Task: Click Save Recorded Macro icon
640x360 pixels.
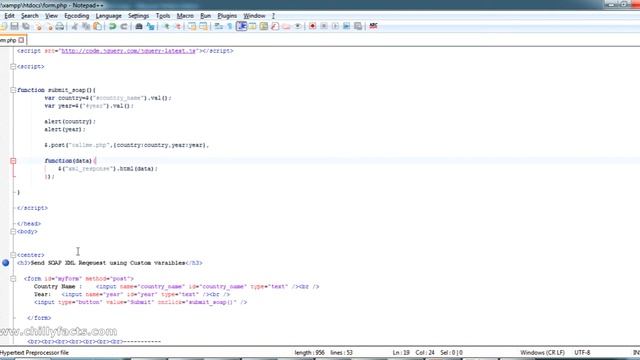Action: (x=358, y=26)
